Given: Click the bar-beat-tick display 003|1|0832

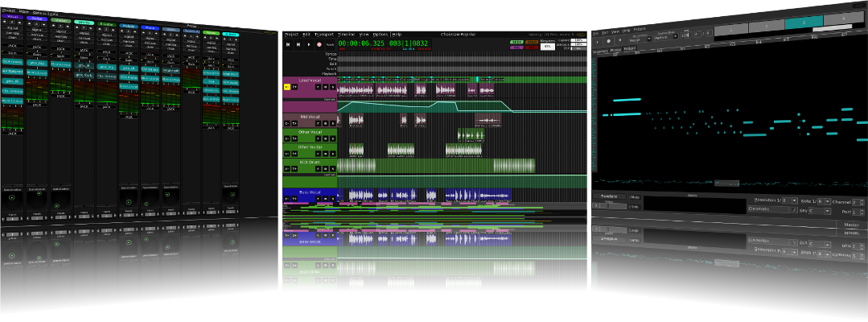Looking at the screenshot, I should coord(409,43).
